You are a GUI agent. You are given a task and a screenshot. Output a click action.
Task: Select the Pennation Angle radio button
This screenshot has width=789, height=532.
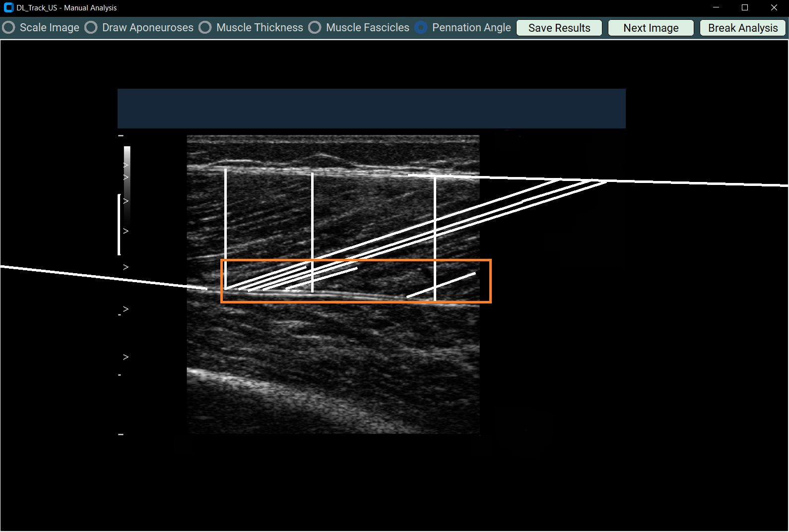(421, 27)
